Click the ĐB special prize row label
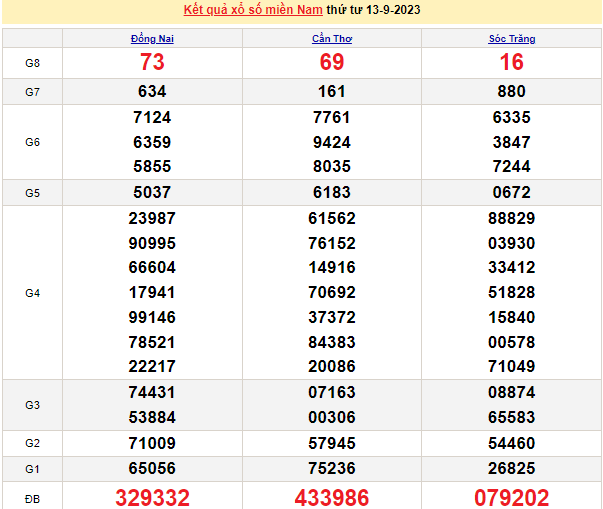This screenshot has height=509, width=603. [32, 497]
